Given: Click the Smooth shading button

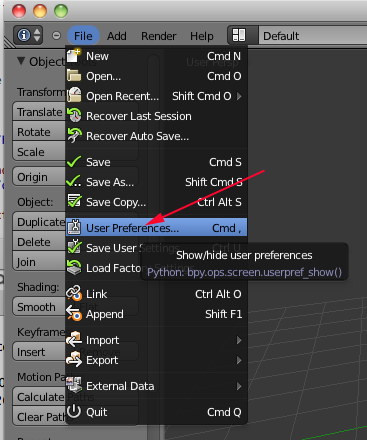Looking at the screenshot, I should pyautogui.click(x=39, y=307).
